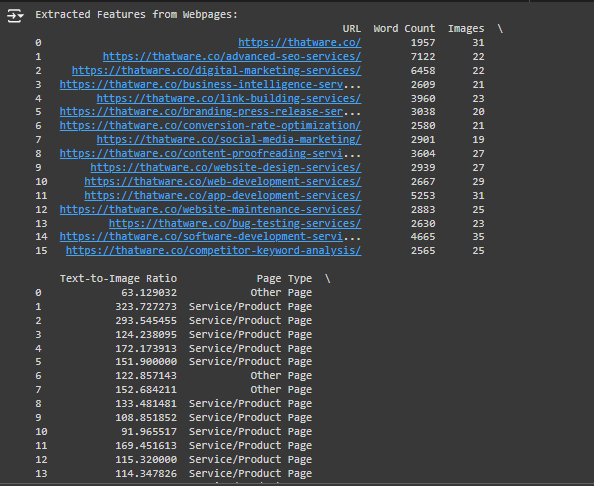Viewport: 594px width, 486px height.
Task: Select ratio value 108.851852
Action: pos(146,418)
